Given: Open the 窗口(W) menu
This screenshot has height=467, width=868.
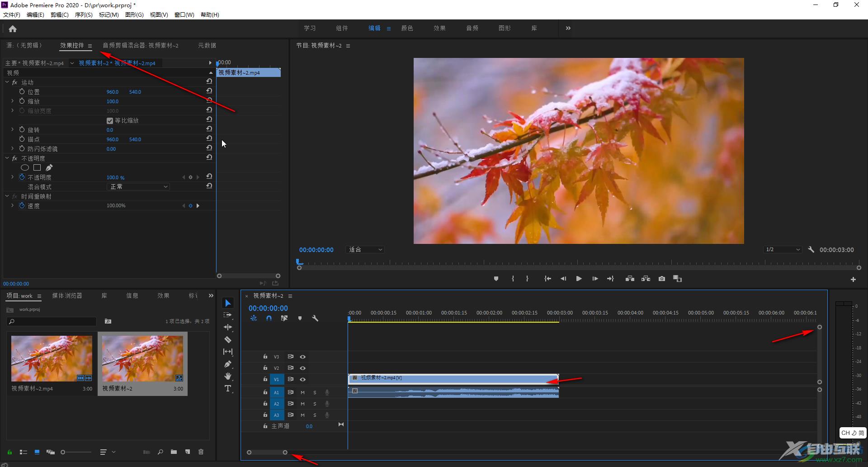Looking at the screenshot, I should pos(184,14).
